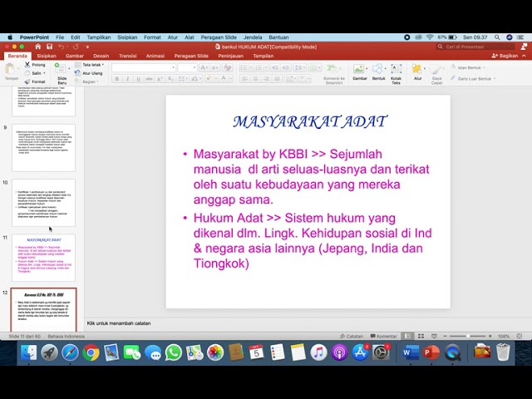The height and width of the screenshot is (399, 532).
Task: Open the font color picker
Action: (225, 79)
